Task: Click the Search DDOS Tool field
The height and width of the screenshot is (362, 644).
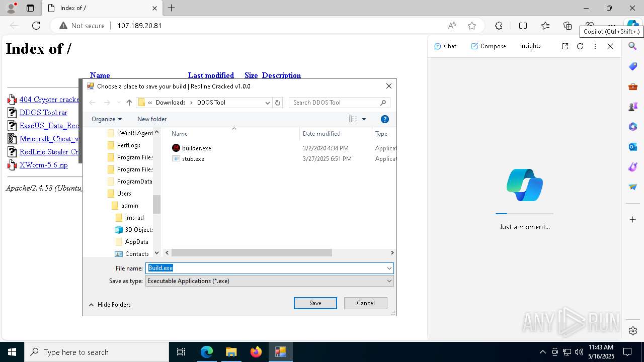Action: point(339,103)
